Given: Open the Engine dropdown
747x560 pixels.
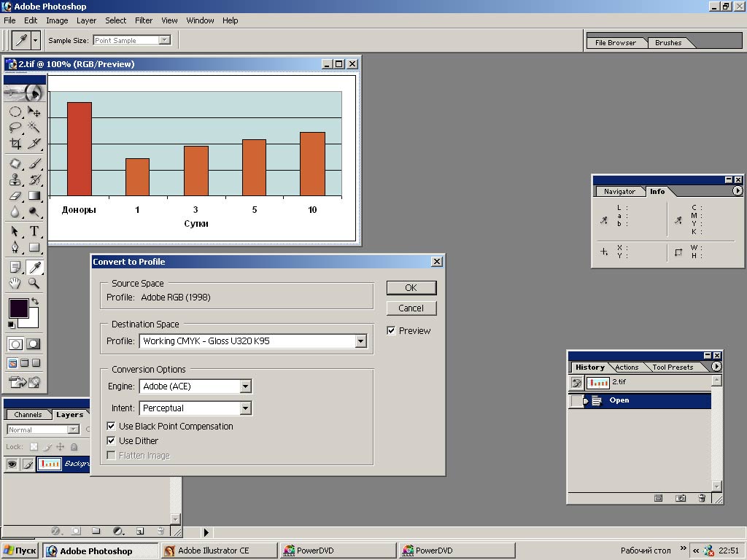Looking at the screenshot, I should click(x=245, y=386).
